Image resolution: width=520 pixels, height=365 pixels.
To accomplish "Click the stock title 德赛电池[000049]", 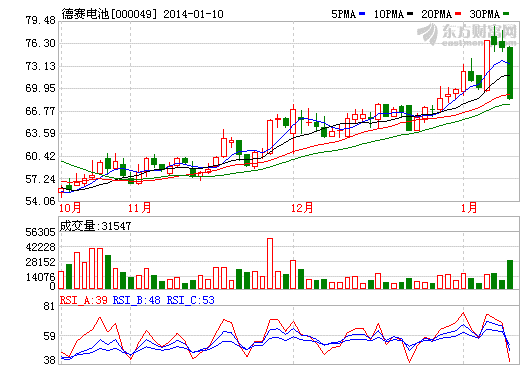I will (x=109, y=14).
